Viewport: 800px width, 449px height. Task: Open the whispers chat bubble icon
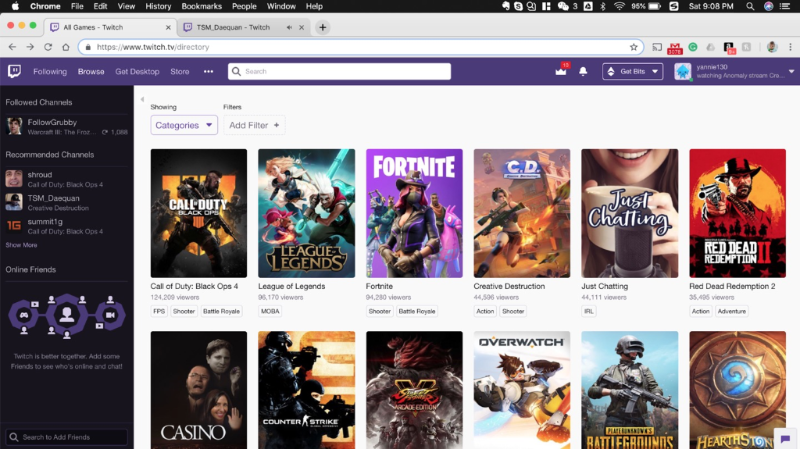click(786, 439)
